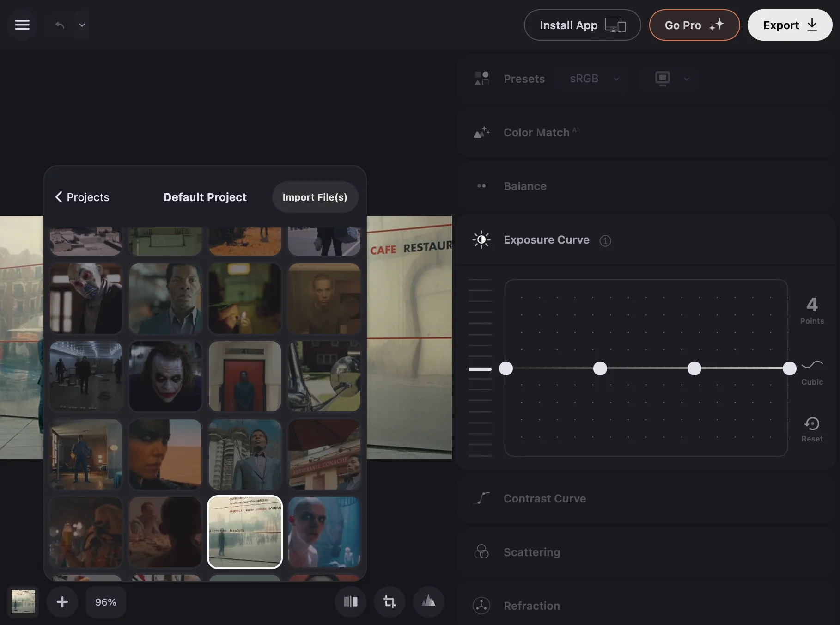
Task: Toggle the histogram display icon
Action: pos(429,601)
